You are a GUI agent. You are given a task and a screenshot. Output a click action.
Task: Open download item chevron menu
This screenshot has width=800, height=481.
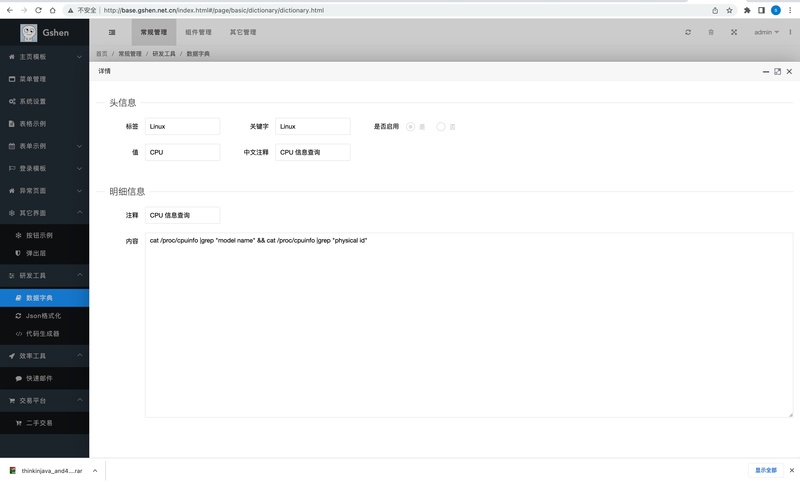coord(95,471)
